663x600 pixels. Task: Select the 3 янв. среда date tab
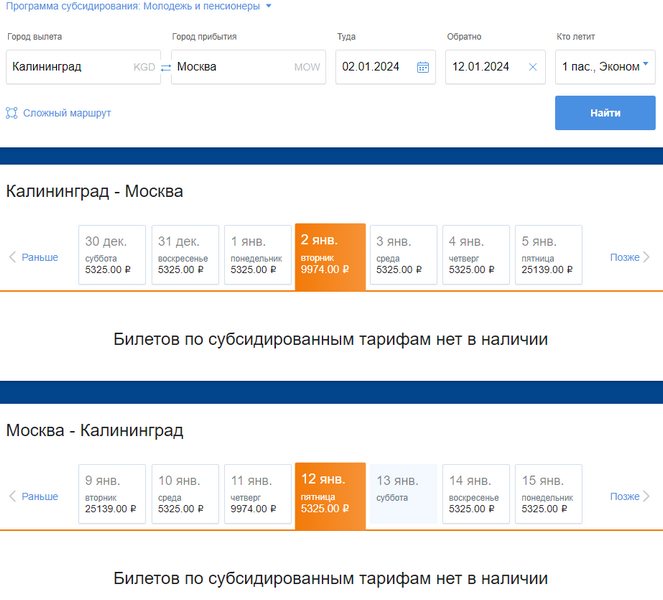click(x=403, y=255)
